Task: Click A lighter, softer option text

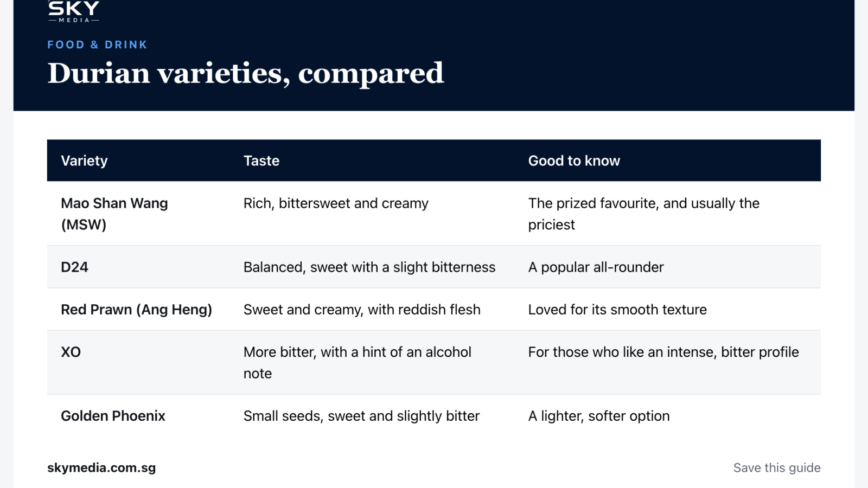Action: click(599, 416)
